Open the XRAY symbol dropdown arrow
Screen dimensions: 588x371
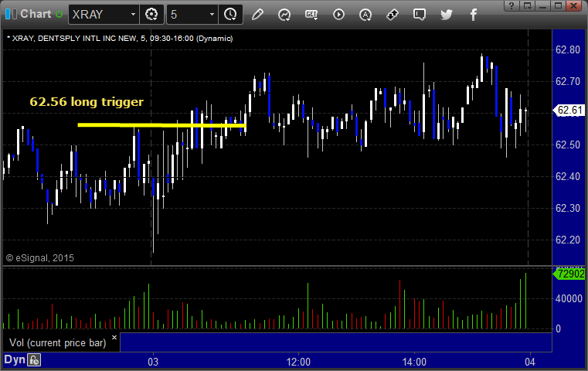(x=133, y=14)
